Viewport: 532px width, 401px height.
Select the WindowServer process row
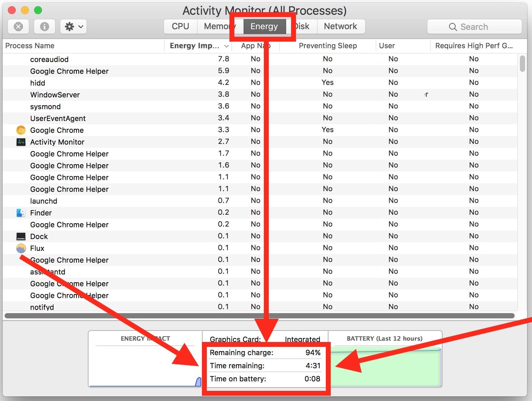260,95
